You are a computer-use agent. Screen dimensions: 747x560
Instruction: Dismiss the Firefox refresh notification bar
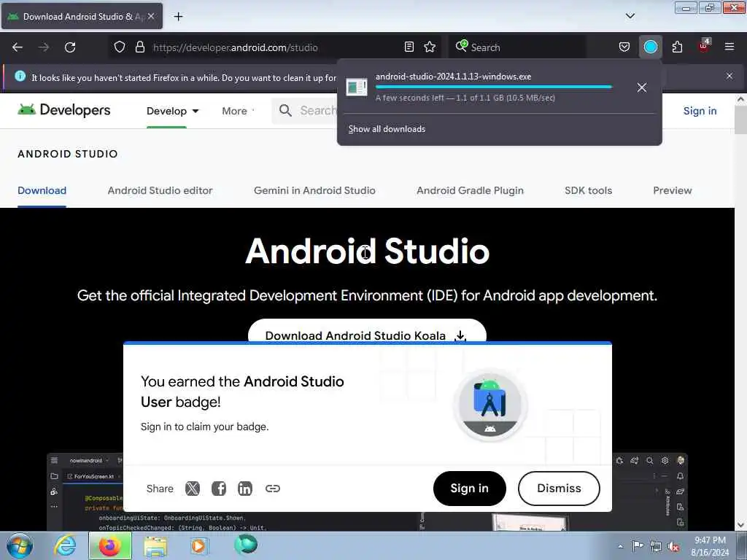(x=729, y=76)
